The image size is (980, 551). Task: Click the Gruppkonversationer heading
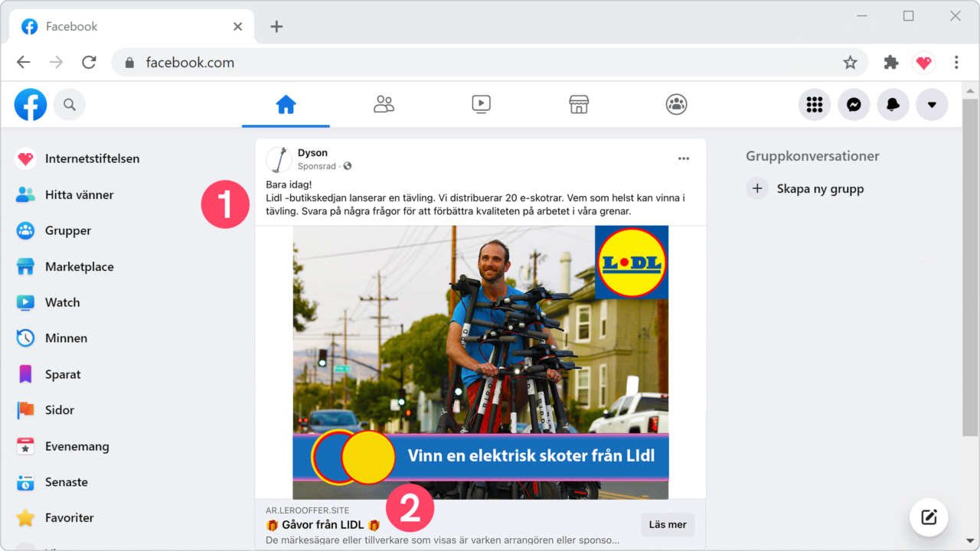[x=812, y=156]
